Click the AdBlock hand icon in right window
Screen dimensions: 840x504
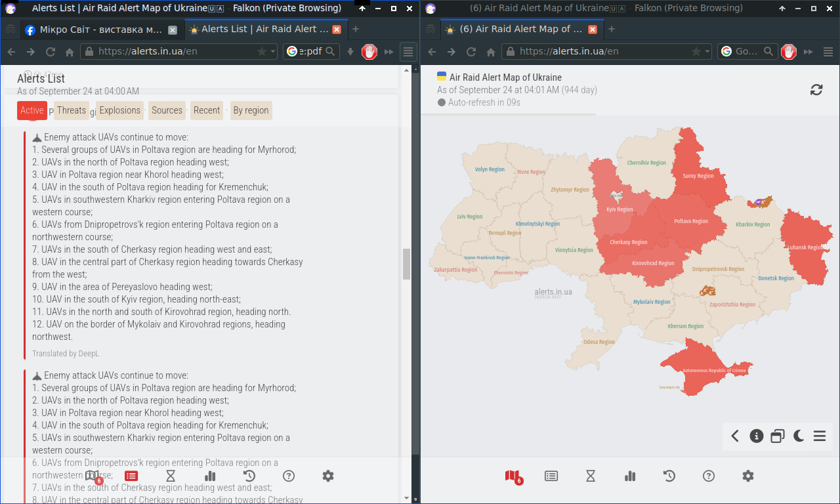click(x=789, y=51)
